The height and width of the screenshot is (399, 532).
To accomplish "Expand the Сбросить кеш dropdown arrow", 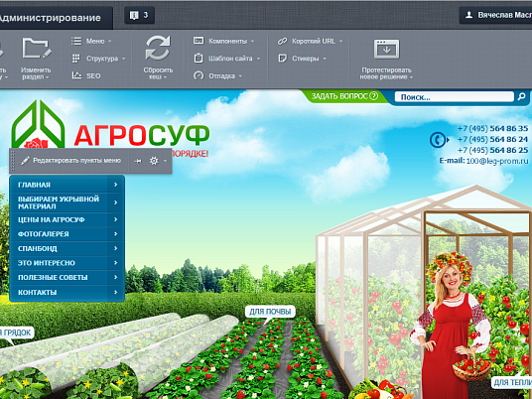I will [165, 77].
